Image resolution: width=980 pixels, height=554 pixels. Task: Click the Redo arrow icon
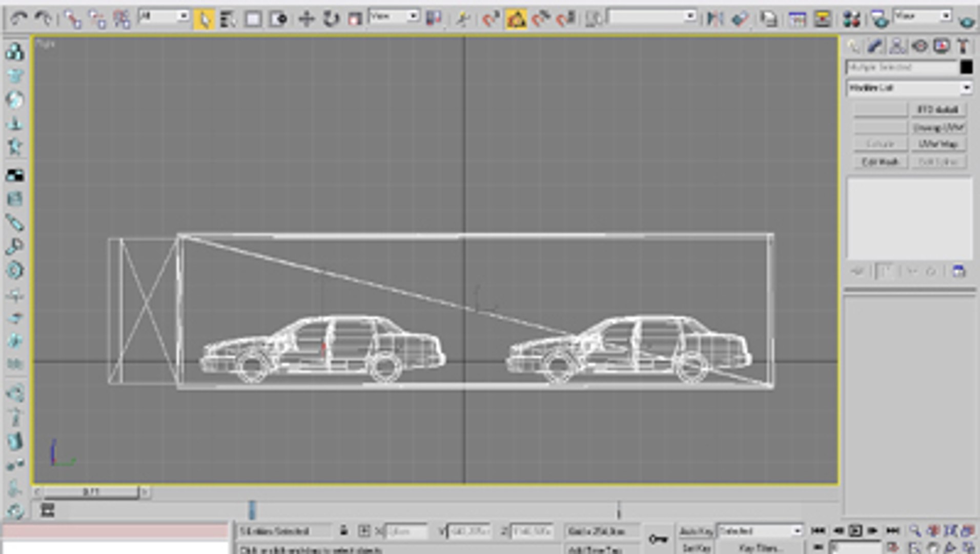coord(43,19)
